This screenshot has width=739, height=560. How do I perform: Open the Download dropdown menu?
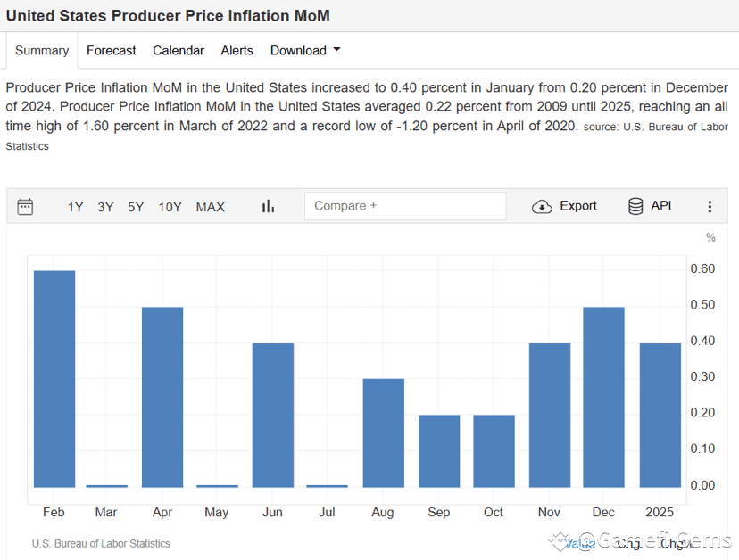304,51
